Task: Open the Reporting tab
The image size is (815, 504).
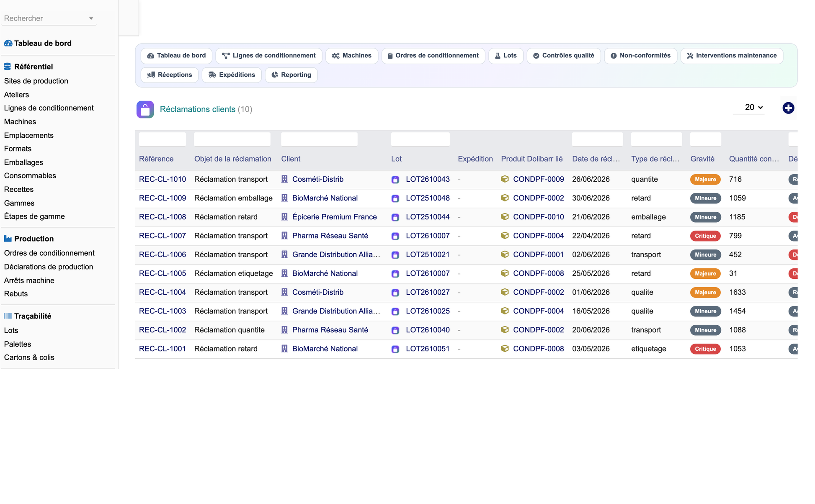Action: point(291,75)
